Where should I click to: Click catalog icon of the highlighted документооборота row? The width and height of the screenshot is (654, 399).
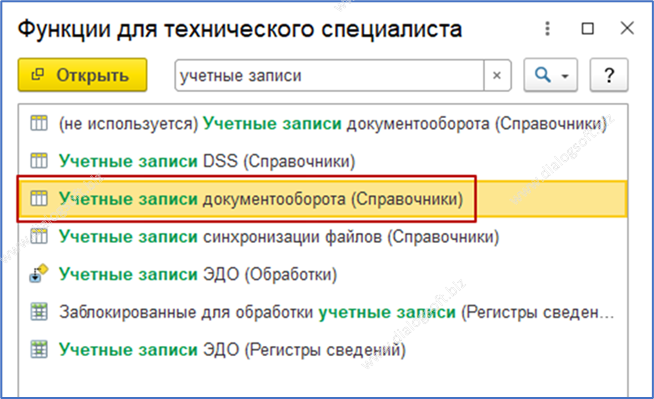pos(39,198)
